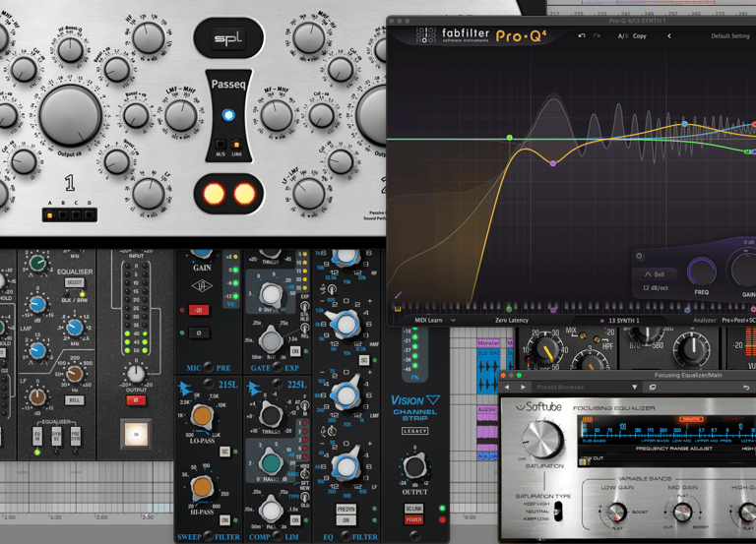The width and height of the screenshot is (756, 544).
Task: Click the 215L amplifier logo in Sweep Filter
Action: click(186, 388)
